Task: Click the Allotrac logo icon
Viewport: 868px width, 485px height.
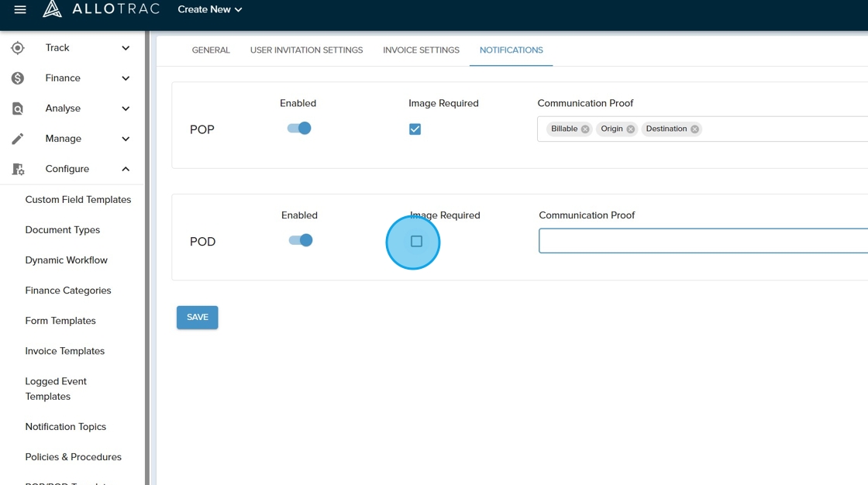Action: pyautogui.click(x=52, y=9)
